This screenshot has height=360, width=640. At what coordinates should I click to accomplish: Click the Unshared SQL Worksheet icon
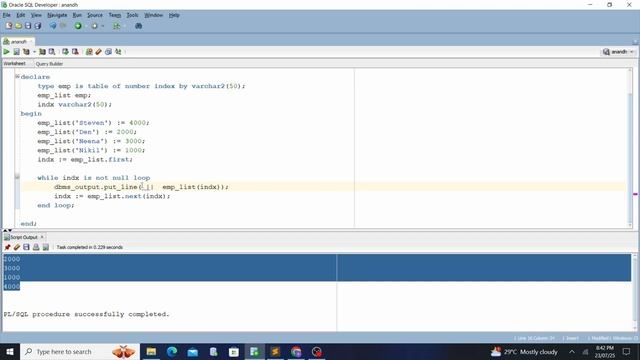click(x=89, y=52)
